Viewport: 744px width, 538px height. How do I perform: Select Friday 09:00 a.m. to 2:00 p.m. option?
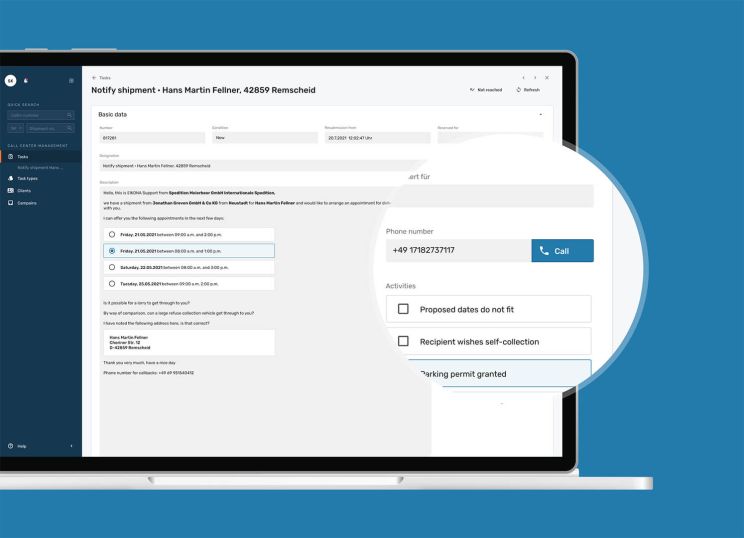(x=111, y=233)
